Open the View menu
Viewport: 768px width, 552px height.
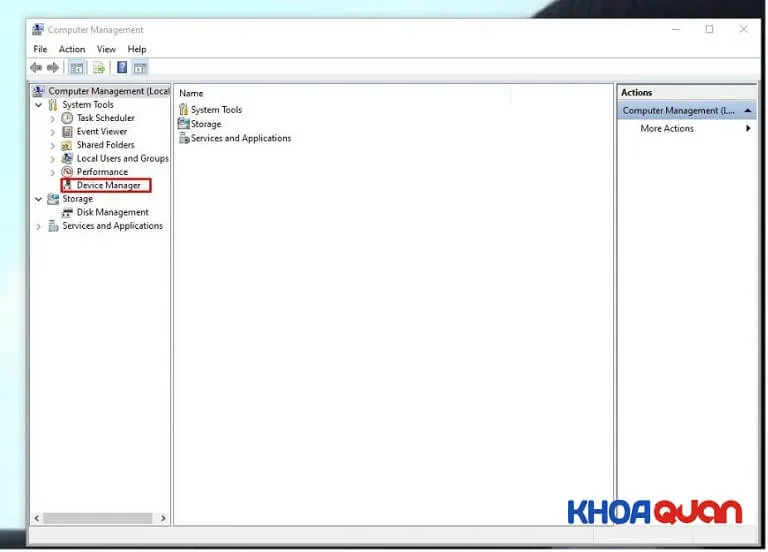coord(106,49)
